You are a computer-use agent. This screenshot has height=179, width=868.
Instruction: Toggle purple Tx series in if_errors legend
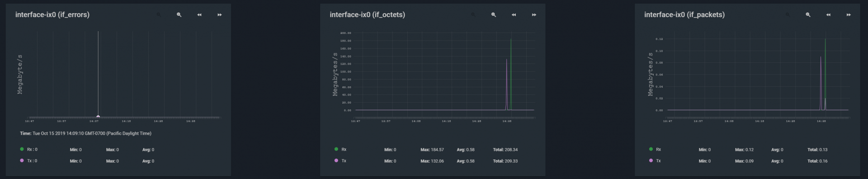point(22,160)
